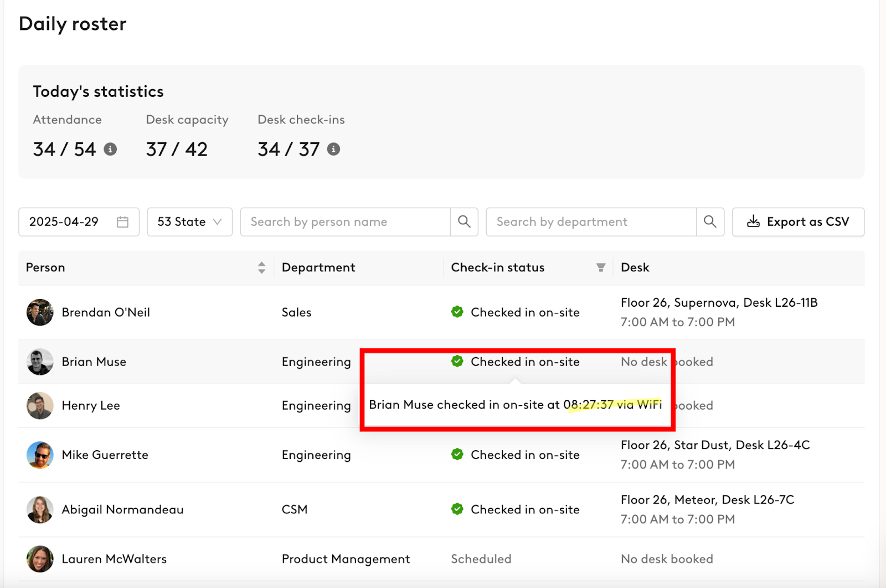Viewport: 886px width, 588px height.
Task: Click Brian Muse's profile avatar
Action: click(40, 362)
